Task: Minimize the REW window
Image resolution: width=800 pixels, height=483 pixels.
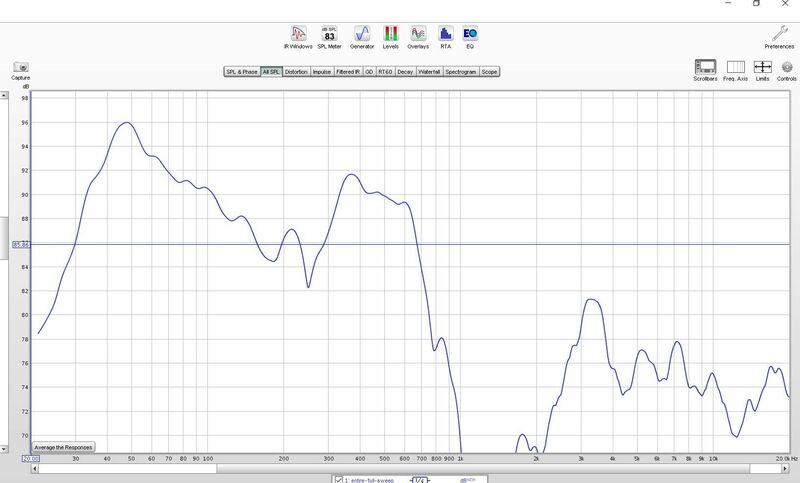Action: click(729, 3)
